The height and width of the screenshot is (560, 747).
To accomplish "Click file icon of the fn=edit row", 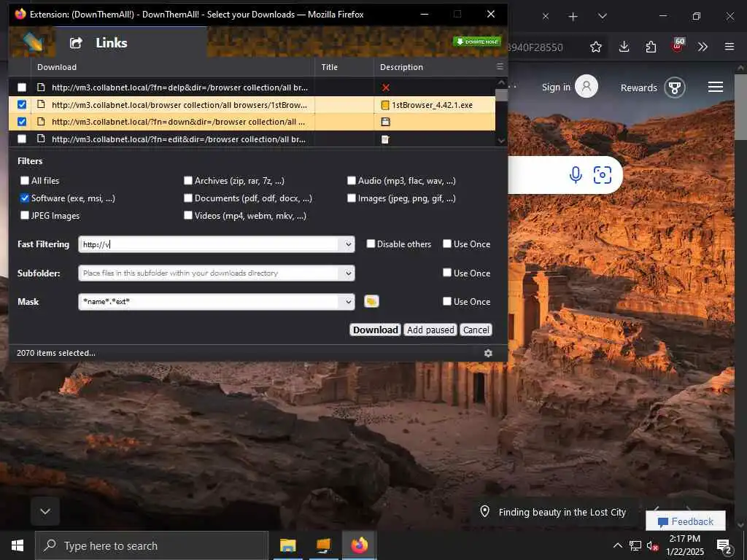I will coord(42,139).
